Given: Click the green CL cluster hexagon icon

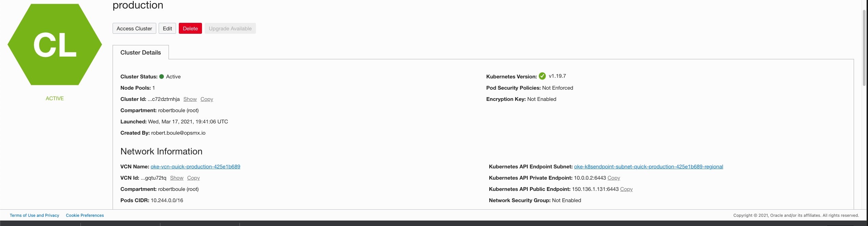Looking at the screenshot, I should click(x=55, y=45).
